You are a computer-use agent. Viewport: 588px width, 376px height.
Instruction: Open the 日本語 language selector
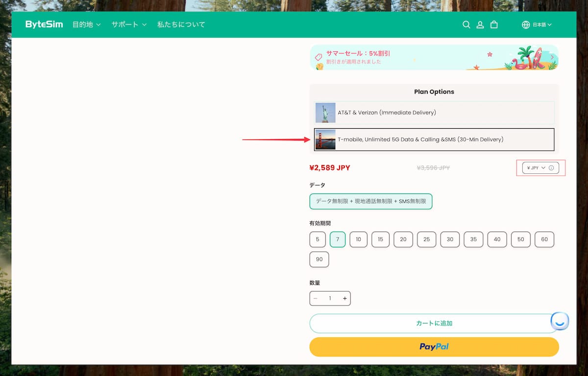[542, 24]
